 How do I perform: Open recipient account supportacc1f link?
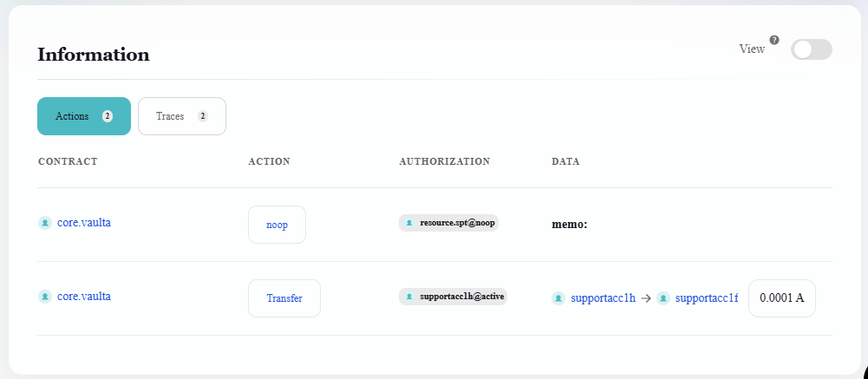pyautogui.click(x=707, y=298)
